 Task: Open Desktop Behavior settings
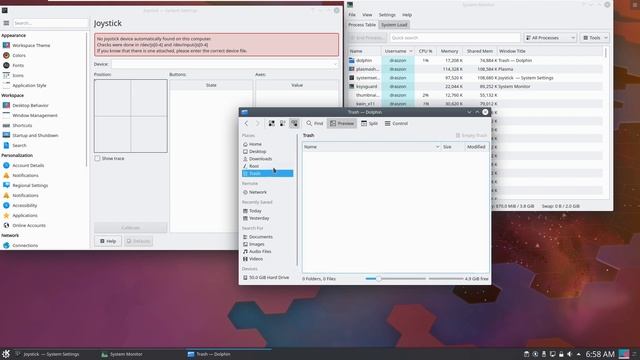coord(30,105)
